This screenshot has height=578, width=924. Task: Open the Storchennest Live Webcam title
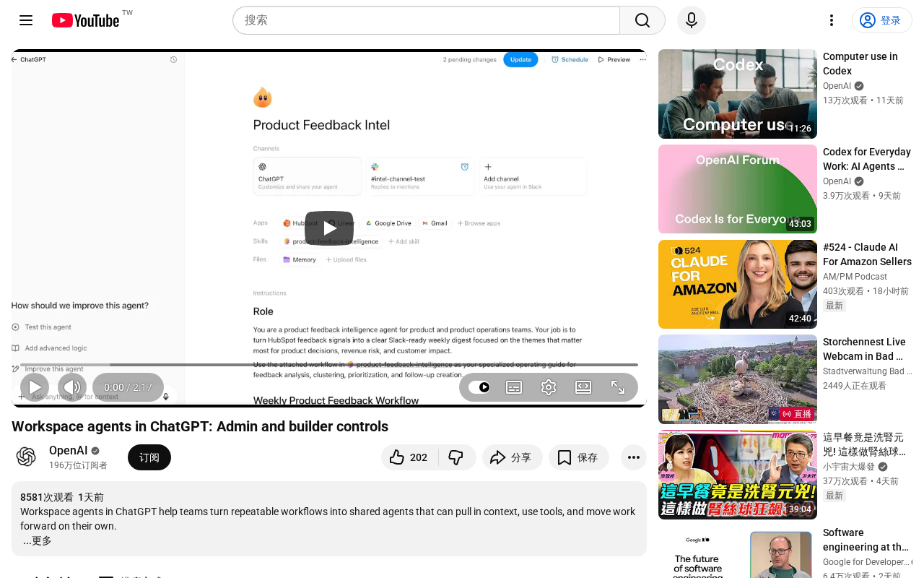coord(864,349)
